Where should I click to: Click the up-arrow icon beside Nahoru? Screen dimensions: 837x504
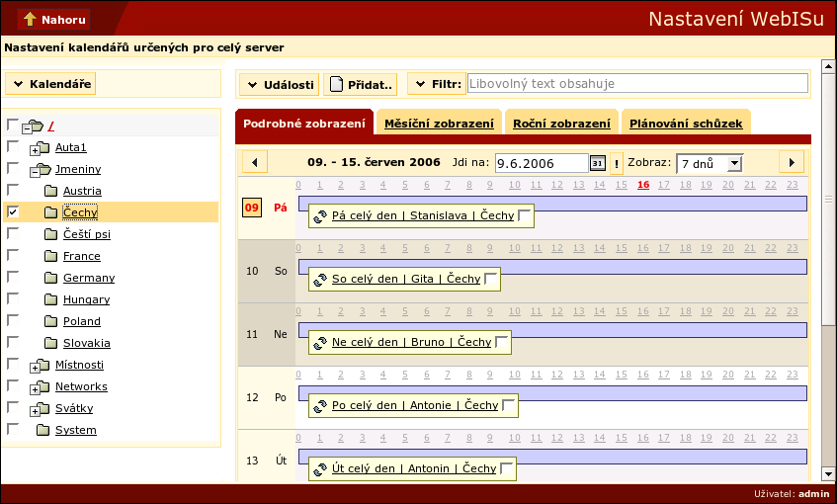[30, 19]
